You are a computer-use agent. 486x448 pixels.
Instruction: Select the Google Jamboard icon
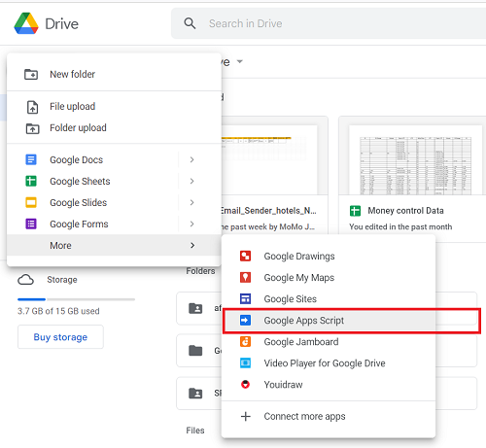(245, 342)
